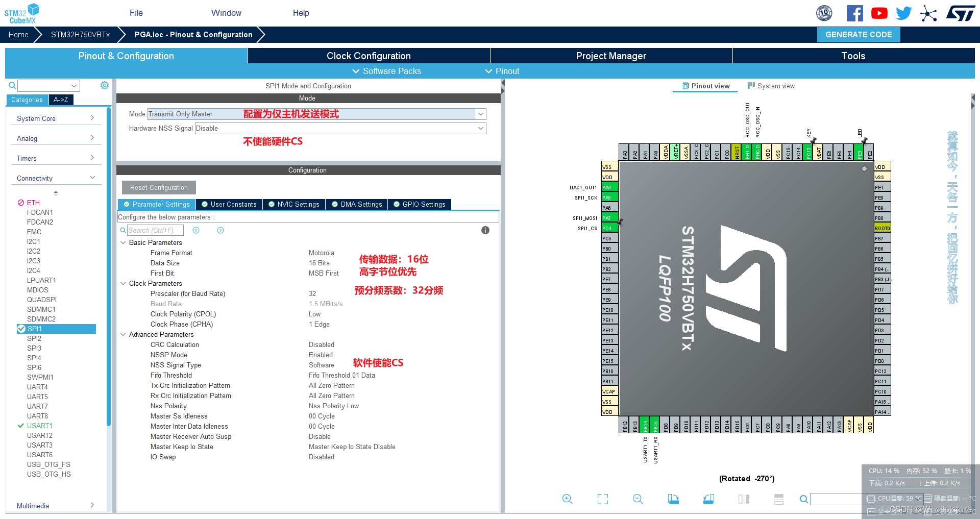This screenshot has width=980, height=519.
Task: Toggle the USART1 enabled checkmark
Action: pos(21,426)
